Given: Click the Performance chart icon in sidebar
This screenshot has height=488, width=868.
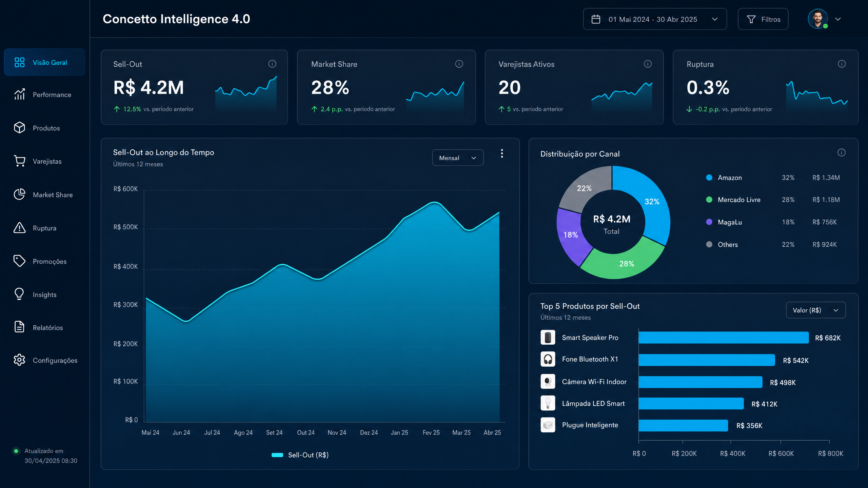Looking at the screenshot, I should pos(19,95).
